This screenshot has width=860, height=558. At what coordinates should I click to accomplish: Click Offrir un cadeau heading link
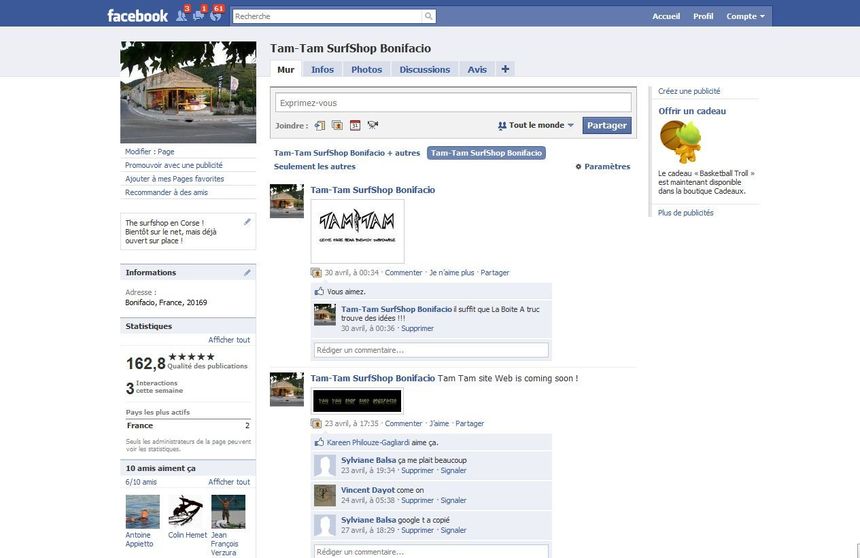point(692,111)
